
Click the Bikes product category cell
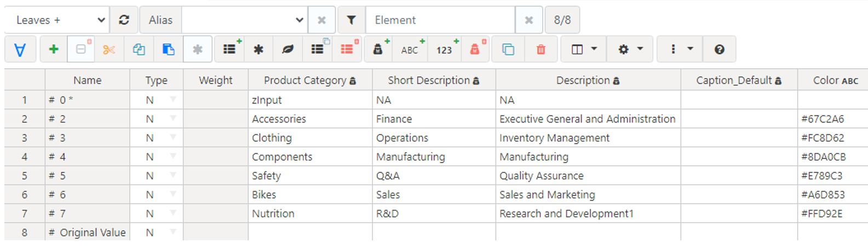tap(311, 194)
